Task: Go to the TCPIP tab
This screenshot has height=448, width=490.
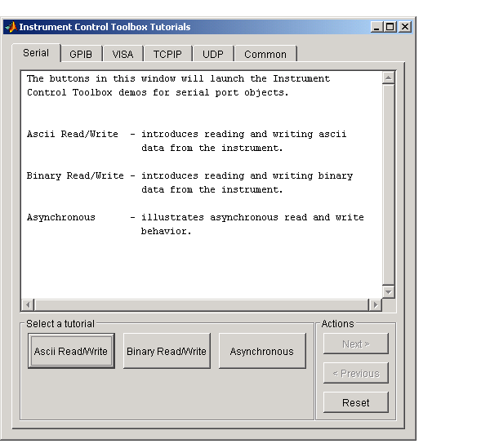Action: (x=167, y=55)
